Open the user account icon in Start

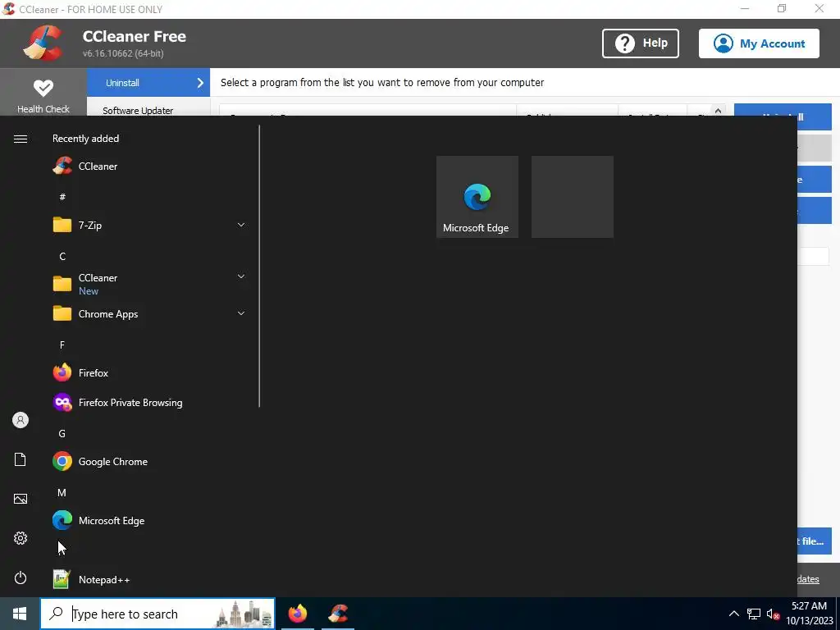tap(21, 420)
